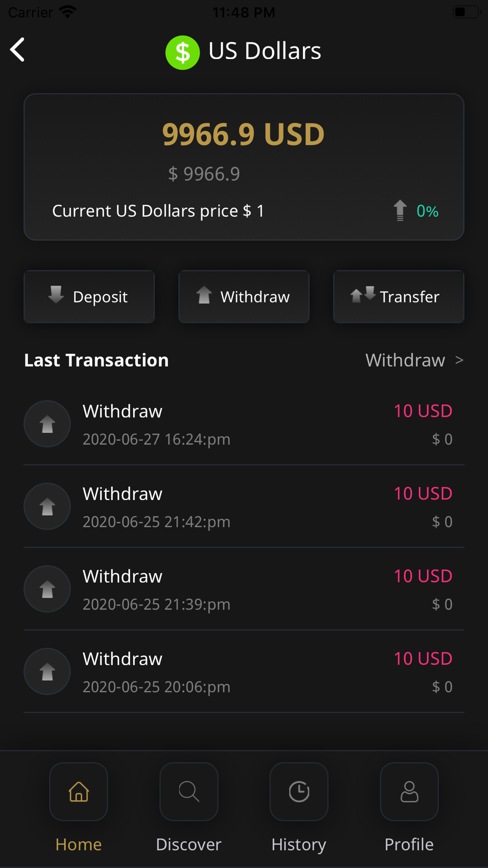Tap the 0% price change label

tap(427, 211)
